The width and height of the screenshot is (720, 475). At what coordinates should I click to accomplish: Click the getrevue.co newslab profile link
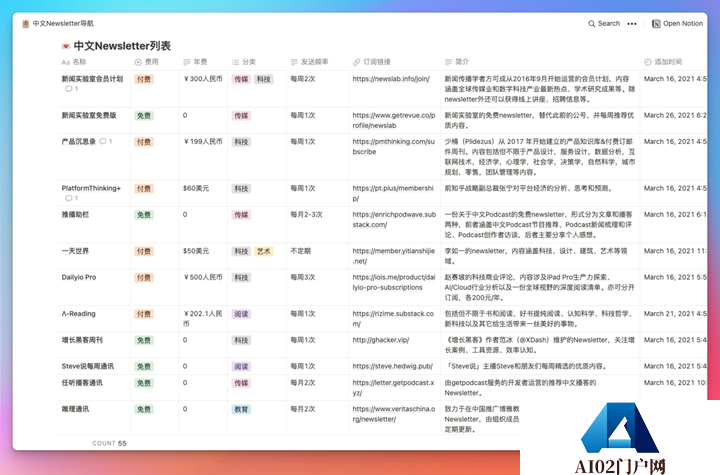(x=394, y=120)
